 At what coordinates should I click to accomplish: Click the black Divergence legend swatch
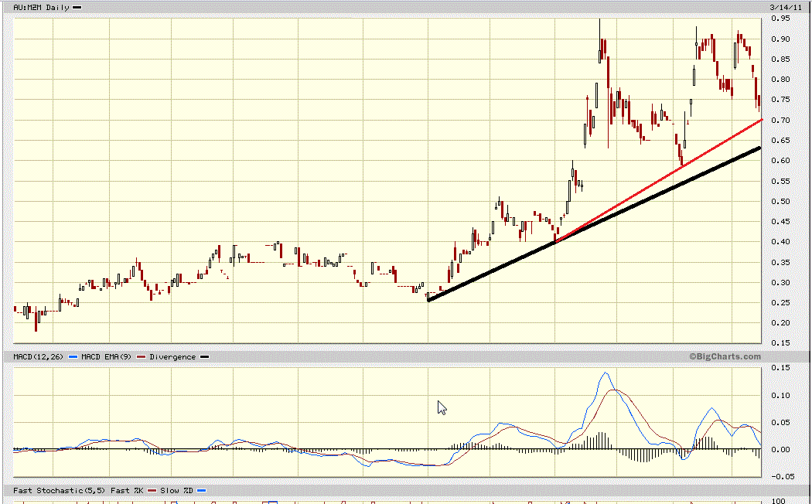click(204, 357)
